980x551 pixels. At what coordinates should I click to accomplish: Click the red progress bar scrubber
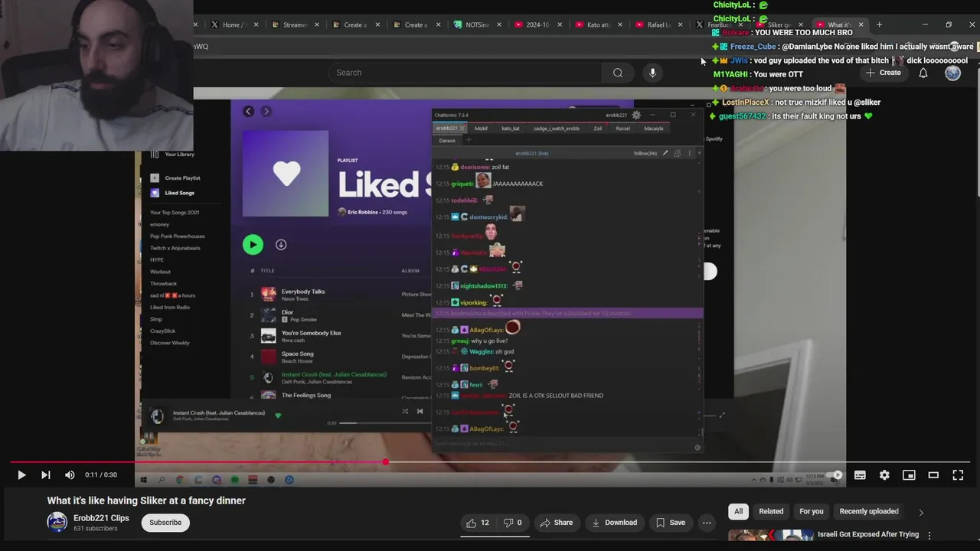pos(385,462)
